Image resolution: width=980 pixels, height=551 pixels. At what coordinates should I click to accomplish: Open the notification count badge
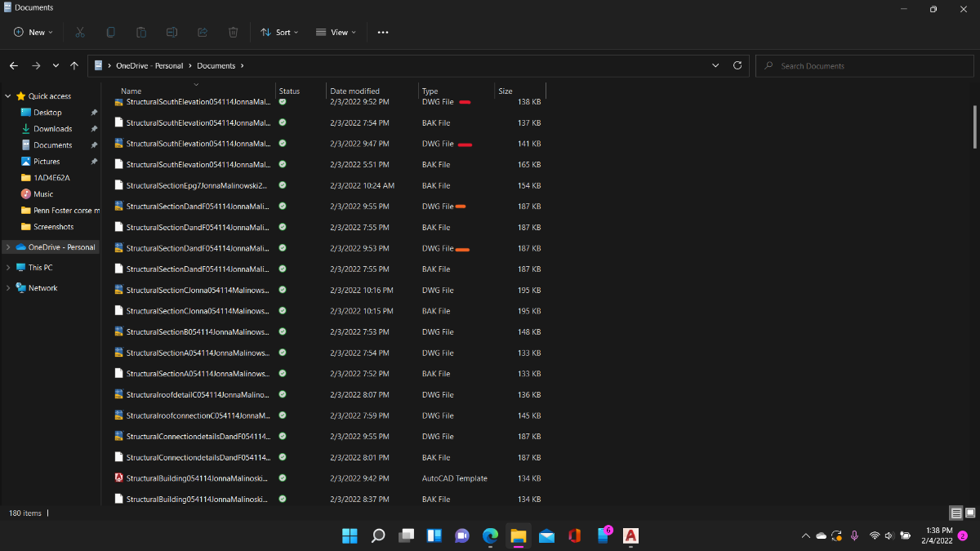tap(962, 535)
